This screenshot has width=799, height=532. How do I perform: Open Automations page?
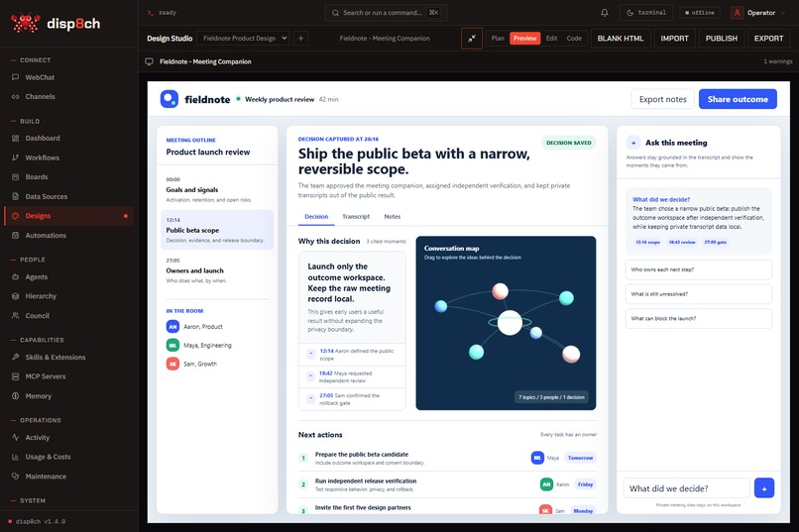click(x=68, y=235)
